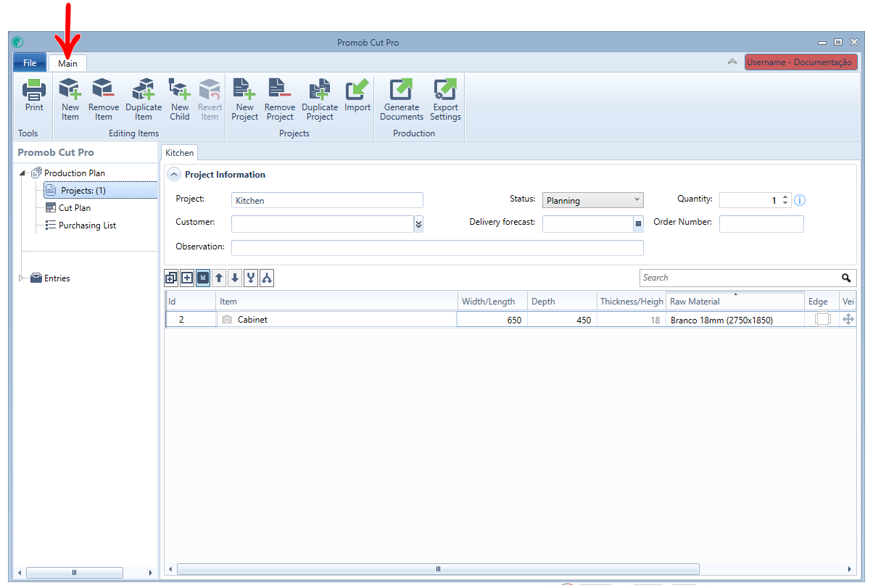The image size is (873, 588).
Task: Click the plus-in-box icon above the table
Action: [187, 278]
